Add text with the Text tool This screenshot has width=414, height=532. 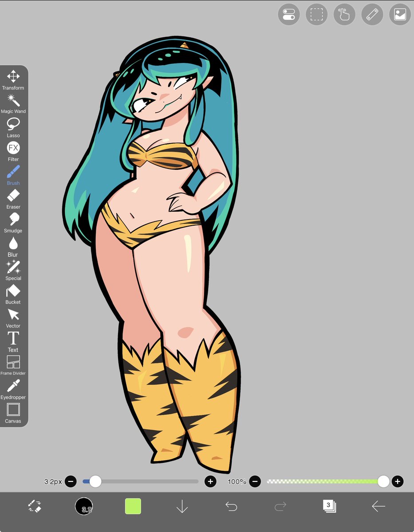(13, 342)
